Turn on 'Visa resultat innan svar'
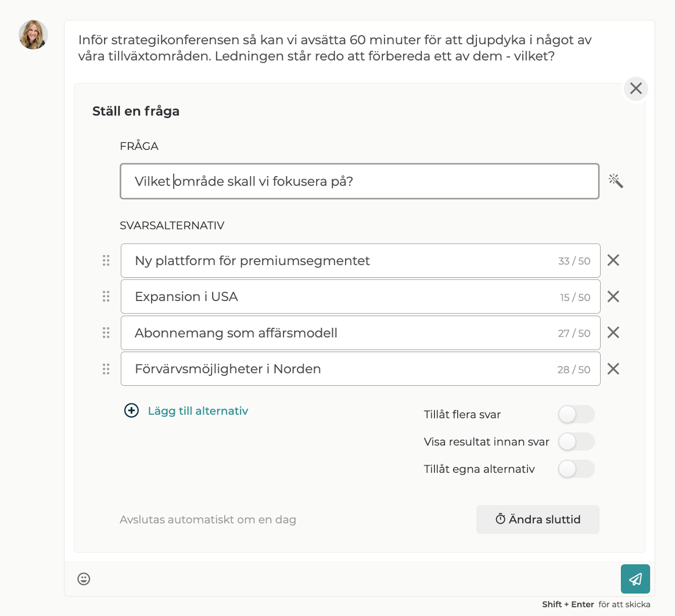 pyautogui.click(x=576, y=442)
